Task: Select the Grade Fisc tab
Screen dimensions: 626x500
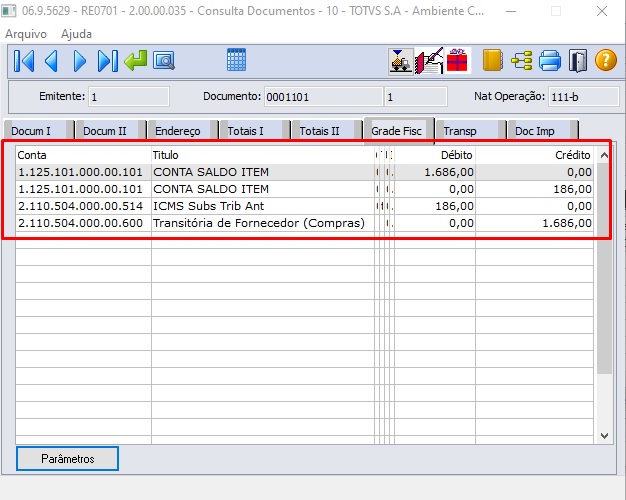Action: pyautogui.click(x=398, y=130)
